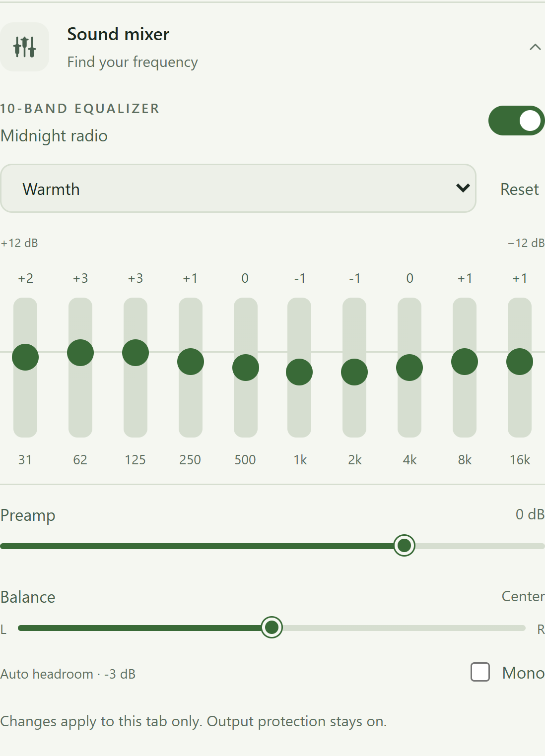Viewport: 545px width, 756px height.
Task: Click the '16k' frequency label
Action: pyautogui.click(x=520, y=460)
